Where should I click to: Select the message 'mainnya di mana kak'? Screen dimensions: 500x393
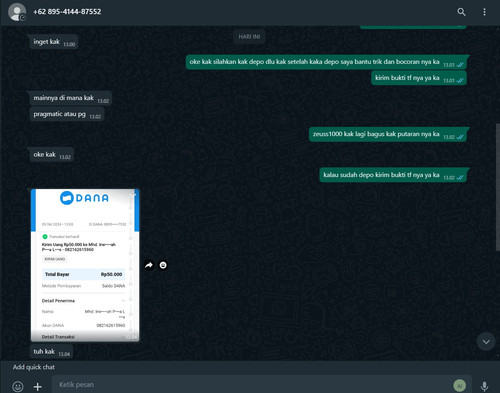(71, 98)
